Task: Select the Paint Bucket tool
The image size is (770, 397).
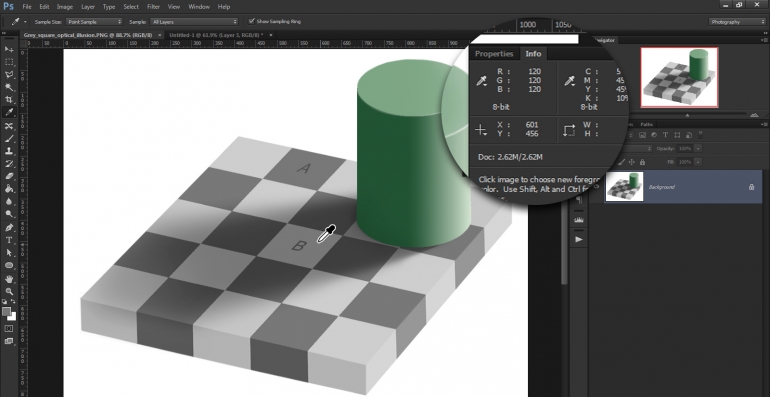Action: (9, 189)
